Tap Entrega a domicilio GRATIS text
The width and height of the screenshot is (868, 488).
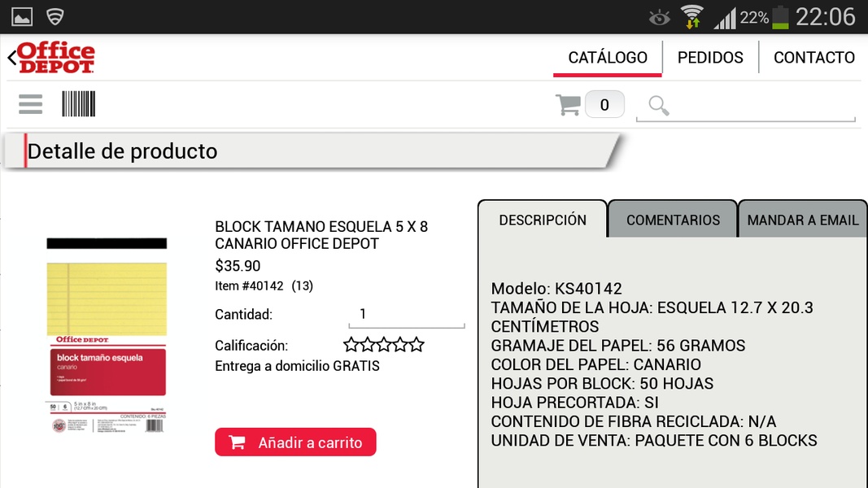coord(297,366)
